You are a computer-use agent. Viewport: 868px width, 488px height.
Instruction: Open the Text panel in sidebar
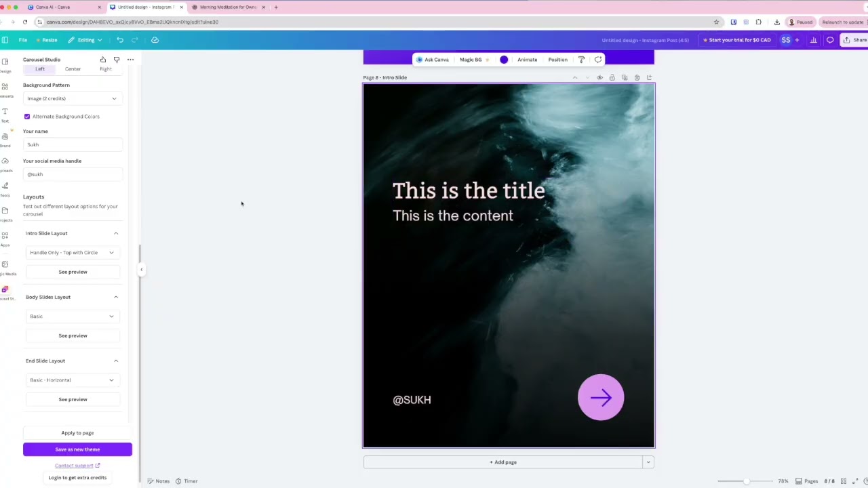pos(5,114)
